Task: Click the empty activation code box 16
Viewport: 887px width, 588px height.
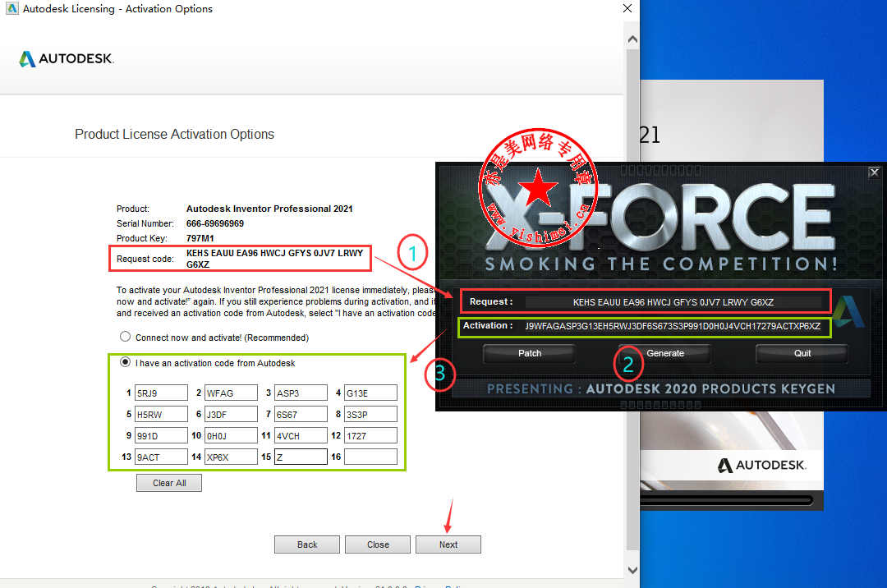Action: [370, 457]
